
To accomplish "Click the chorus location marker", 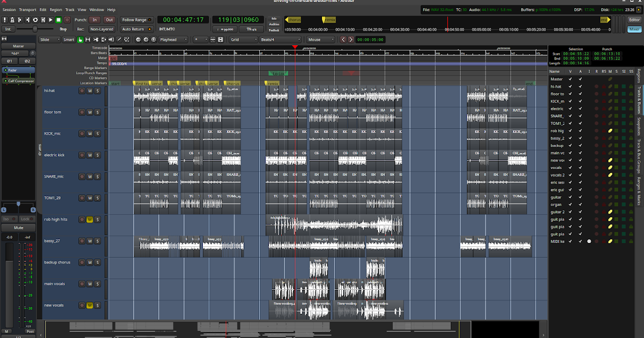I will 232,83.
